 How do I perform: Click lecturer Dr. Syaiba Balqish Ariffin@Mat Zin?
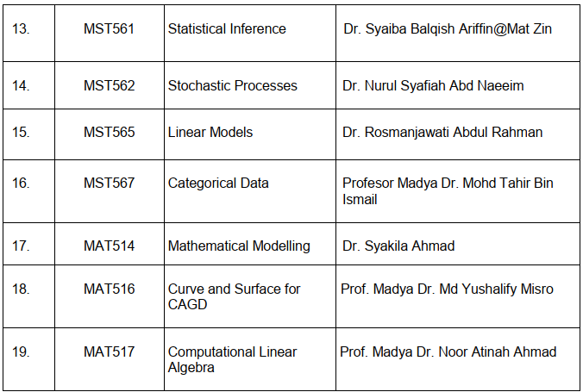pyautogui.click(x=447, y=29)
